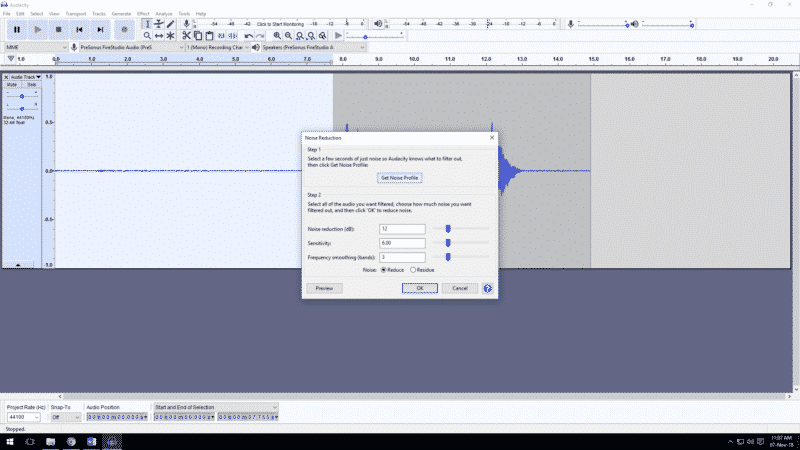Select the Reduce noise radio button
The width and height of the screenshot is (800, 450).
click(x=383, y=269)
